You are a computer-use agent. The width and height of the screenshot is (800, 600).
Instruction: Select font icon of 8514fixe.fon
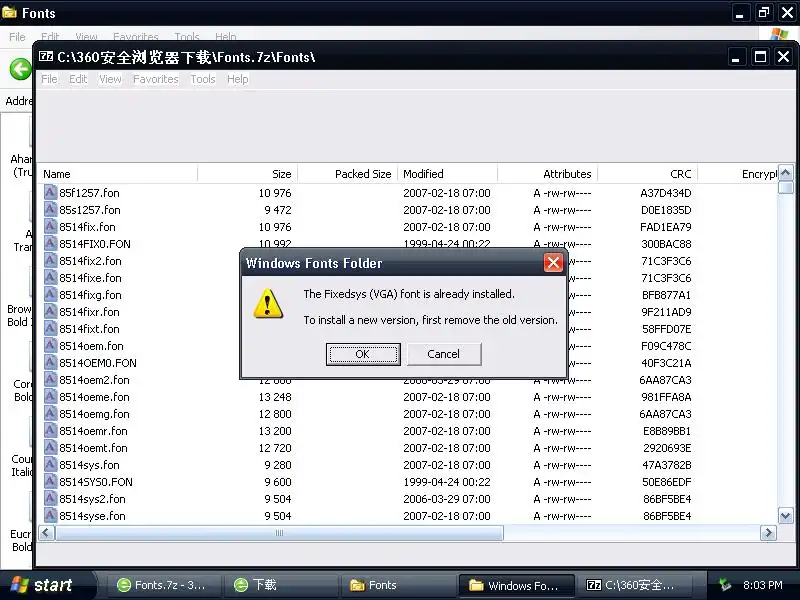point(50,277)
